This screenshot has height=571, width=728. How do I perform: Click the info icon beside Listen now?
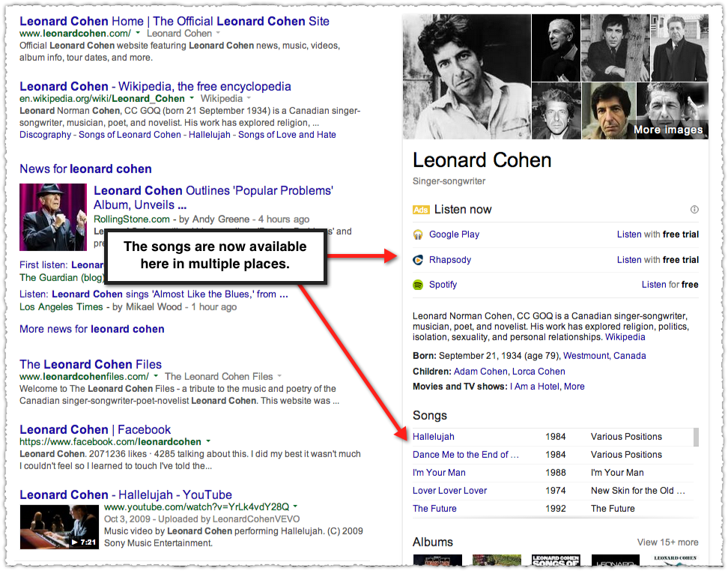[694, 210]
